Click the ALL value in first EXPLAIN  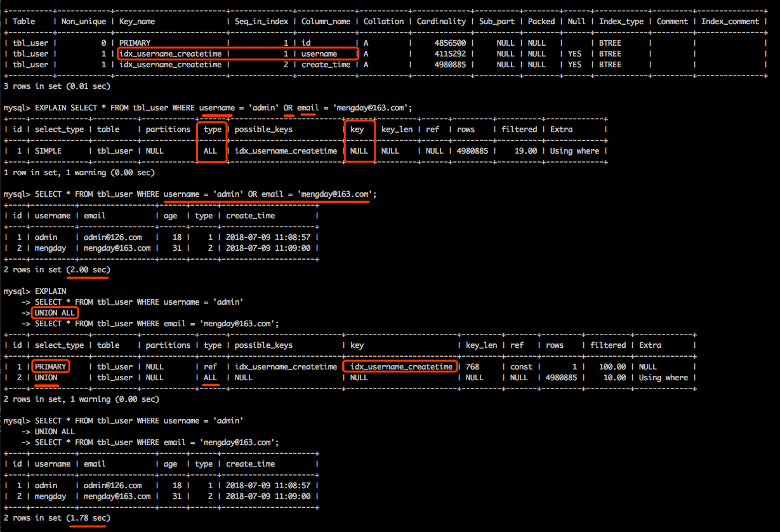[x=210, y=151]
